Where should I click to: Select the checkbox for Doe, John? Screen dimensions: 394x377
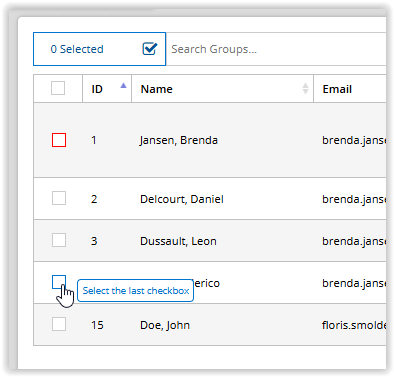[59, 324]
